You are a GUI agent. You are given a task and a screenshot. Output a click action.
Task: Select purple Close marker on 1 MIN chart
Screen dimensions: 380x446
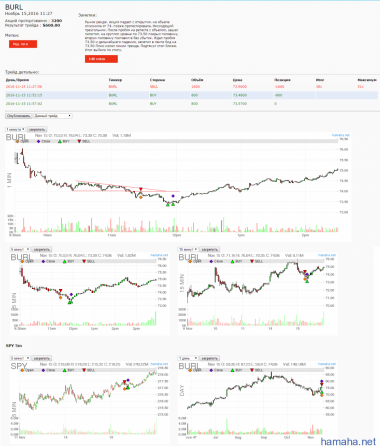click(x=173, y=196)
